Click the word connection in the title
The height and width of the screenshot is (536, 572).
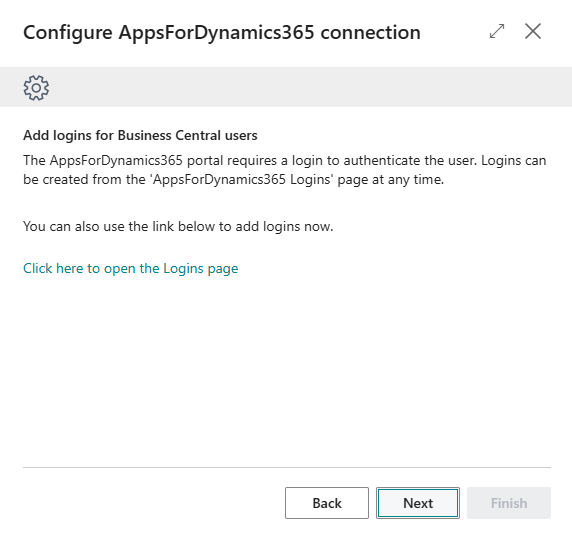371,32
